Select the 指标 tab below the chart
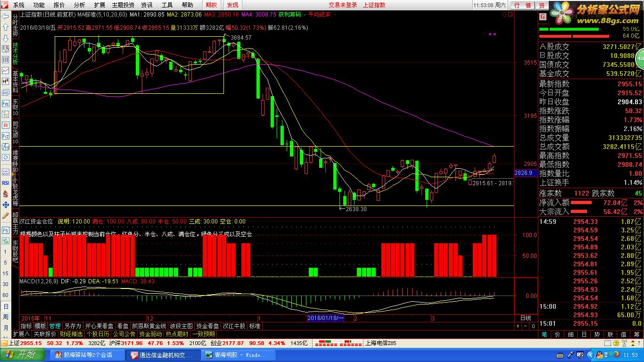Screen dimensions: 644x362 (26, 326)
